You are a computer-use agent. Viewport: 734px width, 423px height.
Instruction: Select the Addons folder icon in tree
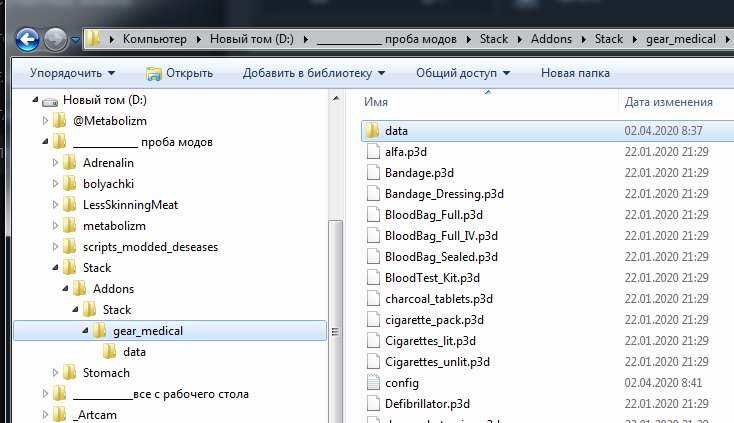[79, 289]
